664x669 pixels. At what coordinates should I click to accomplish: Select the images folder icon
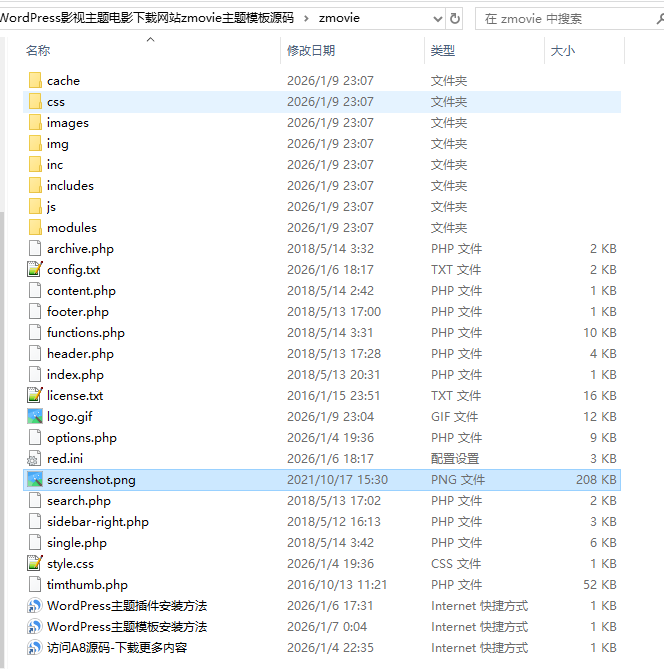coord(35,122)
